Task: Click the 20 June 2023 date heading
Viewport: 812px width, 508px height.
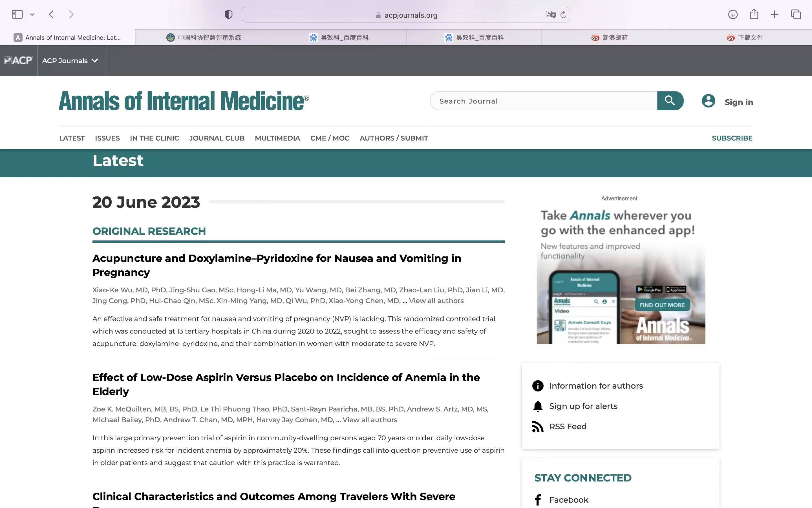Action: (146, 202)
